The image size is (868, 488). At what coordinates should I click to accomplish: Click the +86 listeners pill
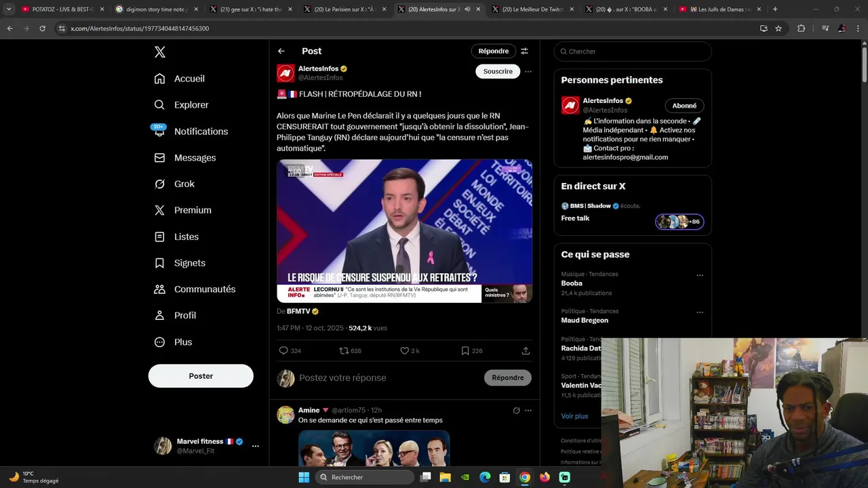(679, 222)
